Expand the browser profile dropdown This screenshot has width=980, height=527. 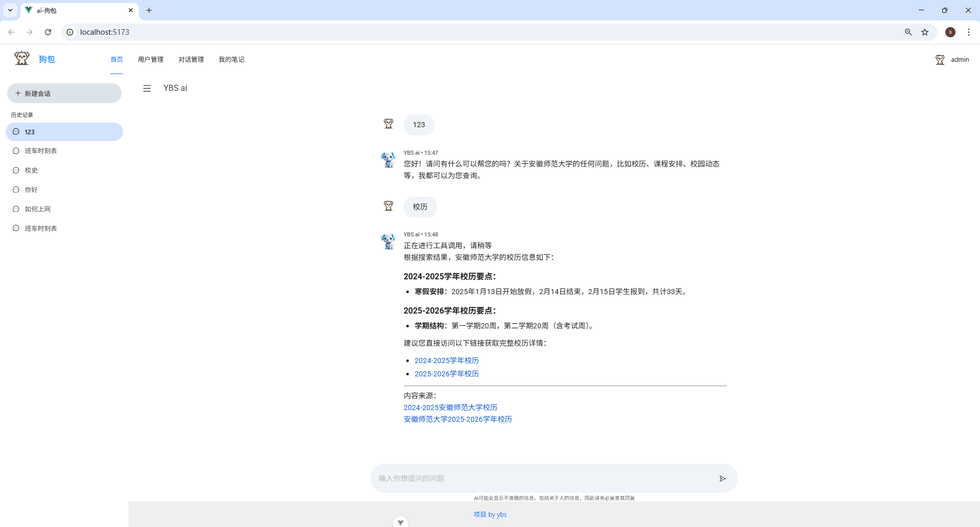[x=950, y=32]
